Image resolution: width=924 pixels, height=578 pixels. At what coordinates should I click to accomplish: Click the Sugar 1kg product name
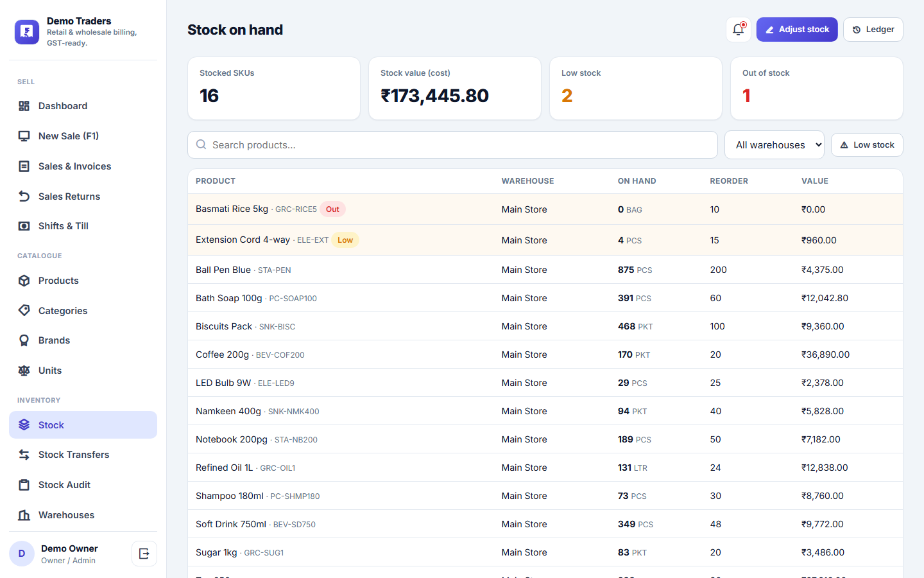point(216,552)
